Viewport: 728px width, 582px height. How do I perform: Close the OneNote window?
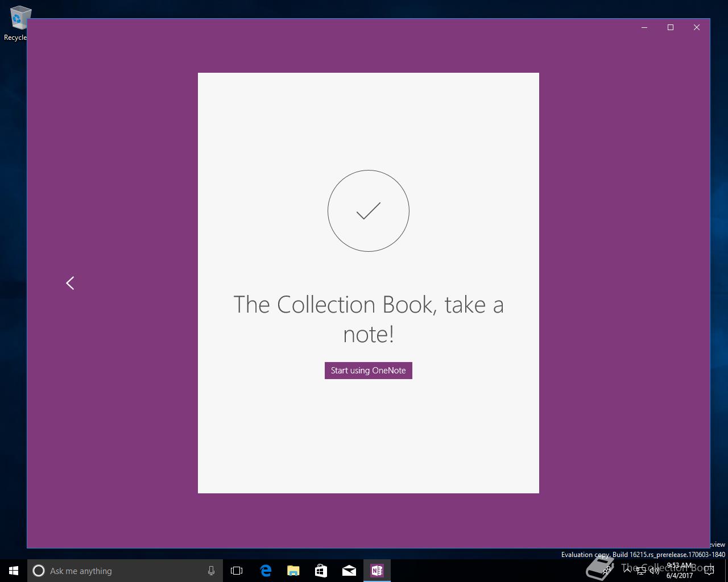click(697, 27)
